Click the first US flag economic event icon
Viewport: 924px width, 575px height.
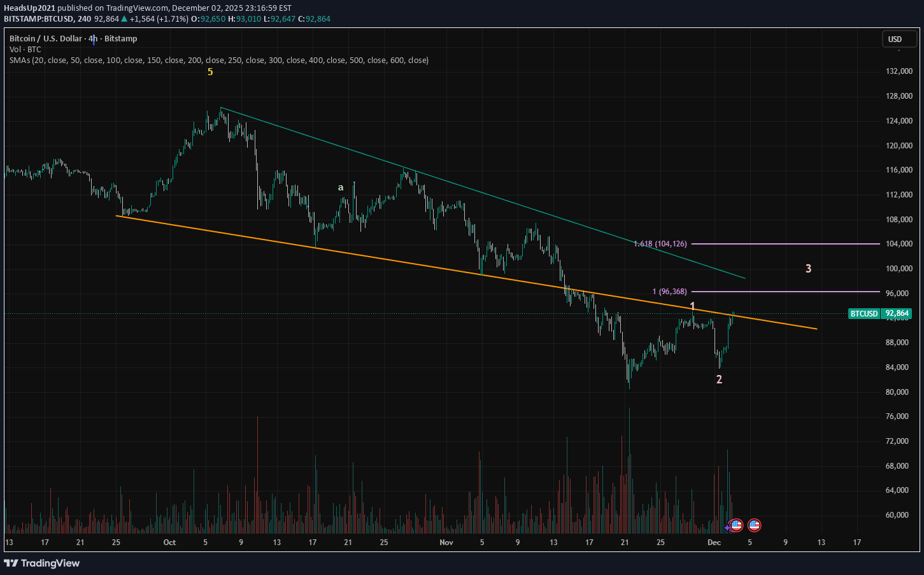click(736, 525)
